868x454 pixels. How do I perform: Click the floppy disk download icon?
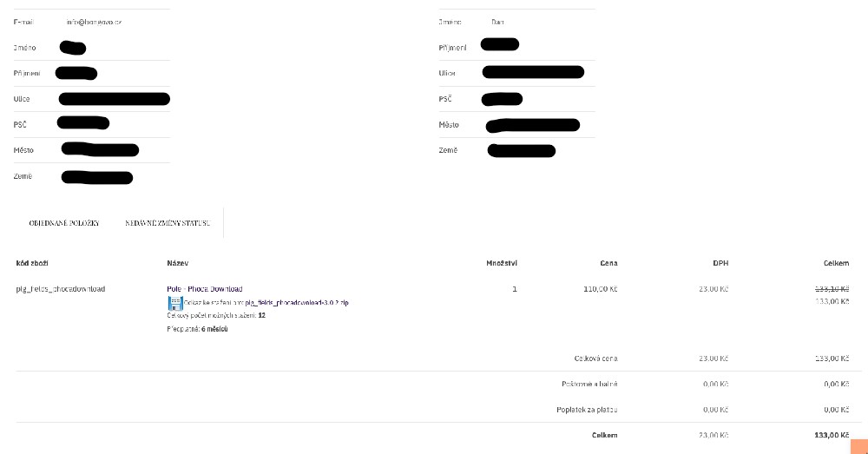(174, 303)
